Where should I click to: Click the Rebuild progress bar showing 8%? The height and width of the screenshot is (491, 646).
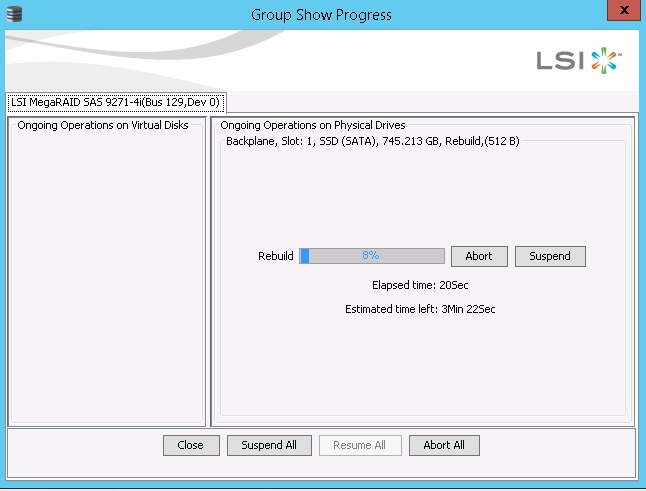pos(372,256)
